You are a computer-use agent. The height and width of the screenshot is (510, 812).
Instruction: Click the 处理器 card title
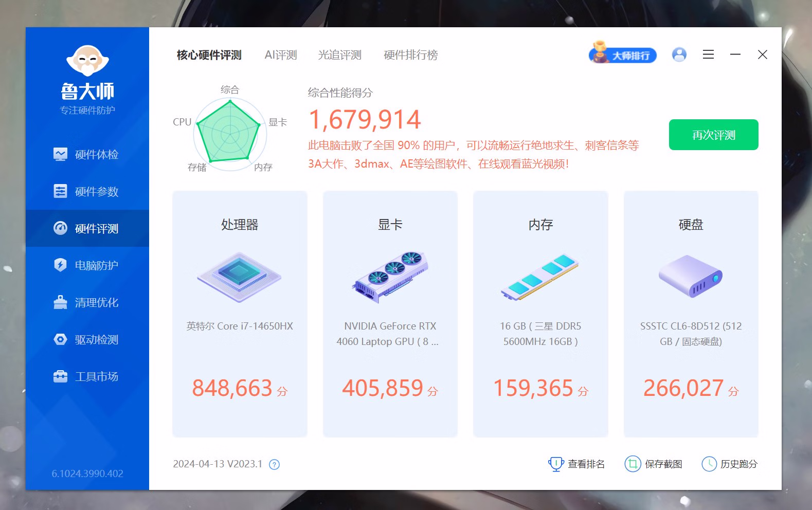(240, 225)
